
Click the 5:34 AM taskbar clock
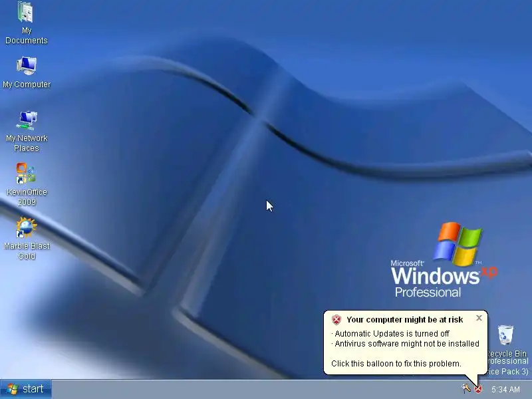coord(505,389)
